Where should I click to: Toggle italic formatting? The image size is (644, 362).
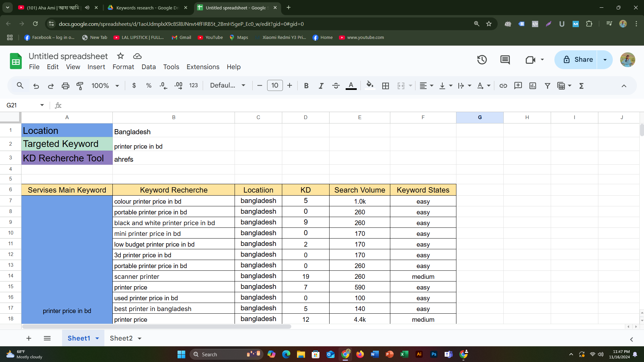tap(321, 86)
